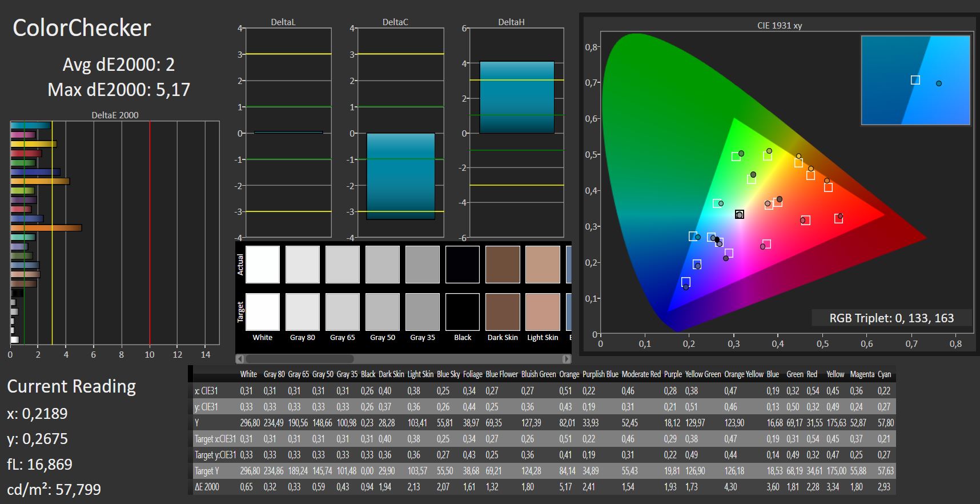The width and height of the screenshot is (980, 504).
Task: Click the blue bar in the DeltaH chart
Action: pyautogui.click(x=516, y=97)
